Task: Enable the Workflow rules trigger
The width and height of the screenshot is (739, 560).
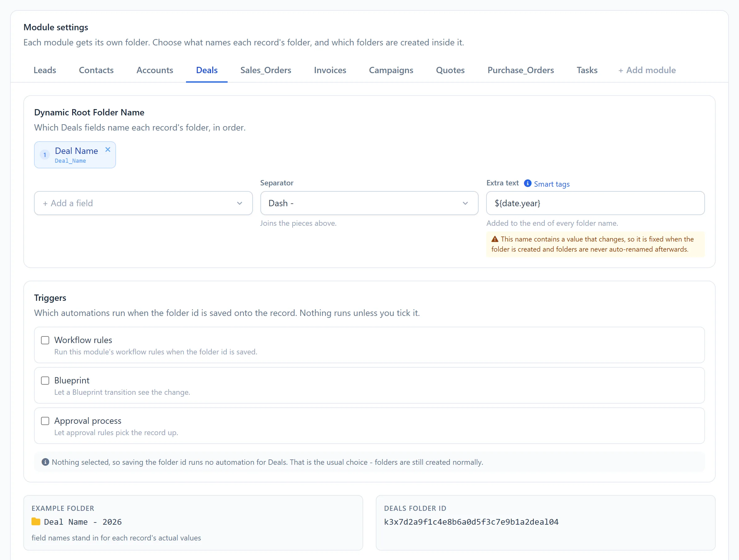Action: [x=45, y=340]
